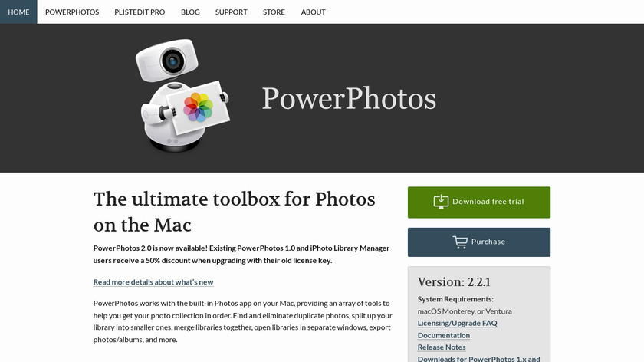The width and height of the screenshot is (644, 362).
Task: Open the BLOG menu item
Action: coord(190,12)
